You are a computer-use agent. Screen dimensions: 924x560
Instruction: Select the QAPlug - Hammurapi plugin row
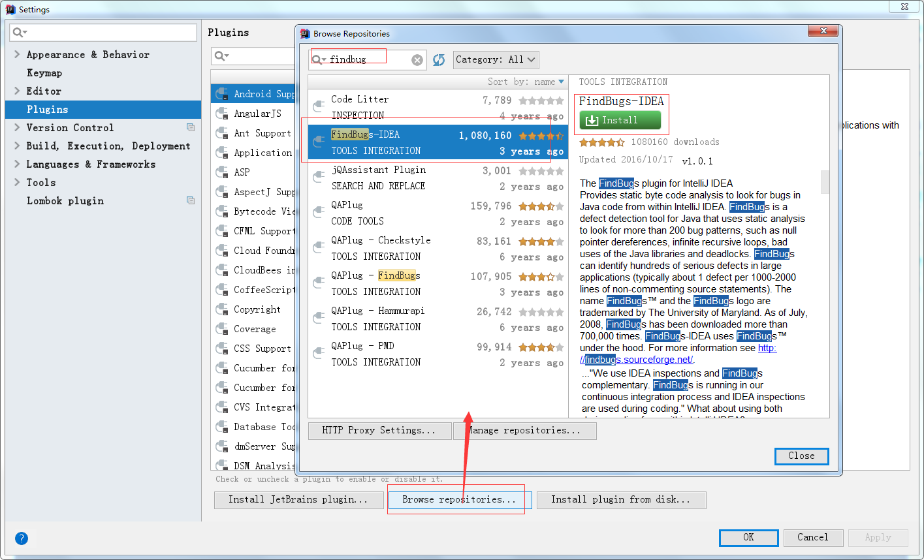[438, 319]
